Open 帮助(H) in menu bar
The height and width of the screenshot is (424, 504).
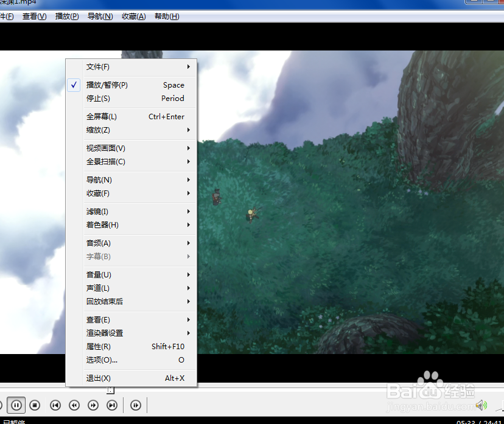coord(167,16)
